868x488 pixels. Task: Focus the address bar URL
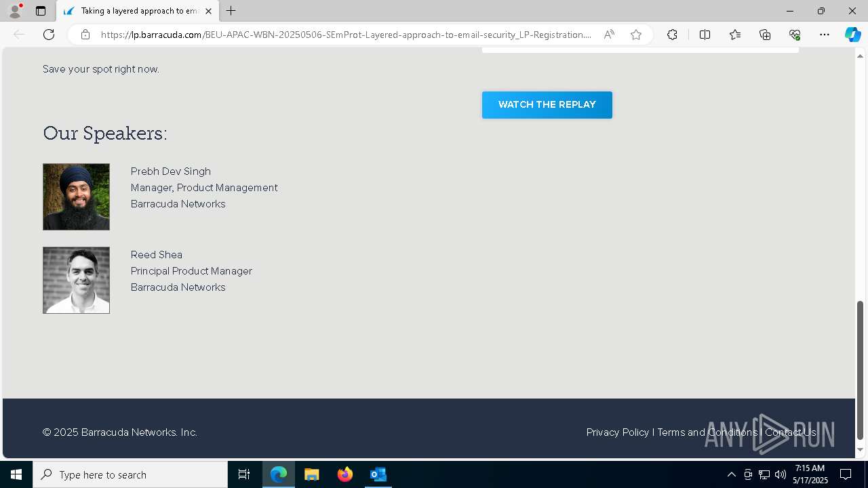pyautogui.click(x=346, y=35)
